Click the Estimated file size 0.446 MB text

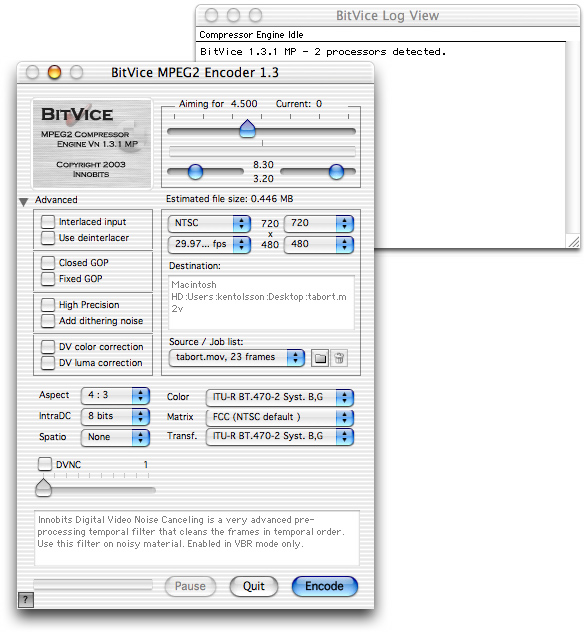tap(230, 199)
